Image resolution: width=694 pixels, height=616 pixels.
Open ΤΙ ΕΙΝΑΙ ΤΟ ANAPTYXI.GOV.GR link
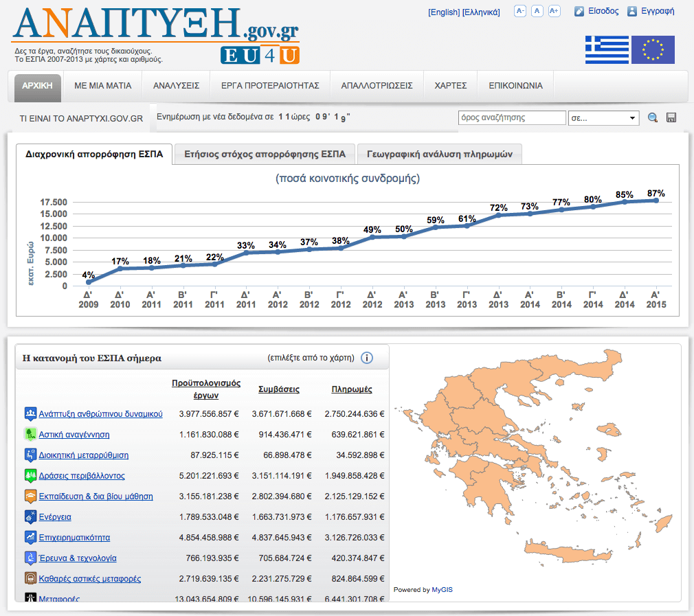81,119
